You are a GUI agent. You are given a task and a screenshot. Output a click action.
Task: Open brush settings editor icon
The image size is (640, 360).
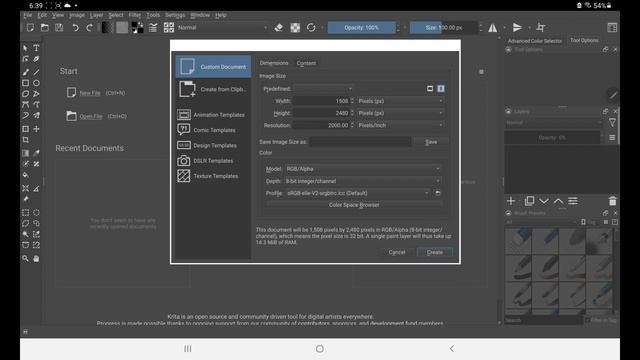(x=153, y=28)
